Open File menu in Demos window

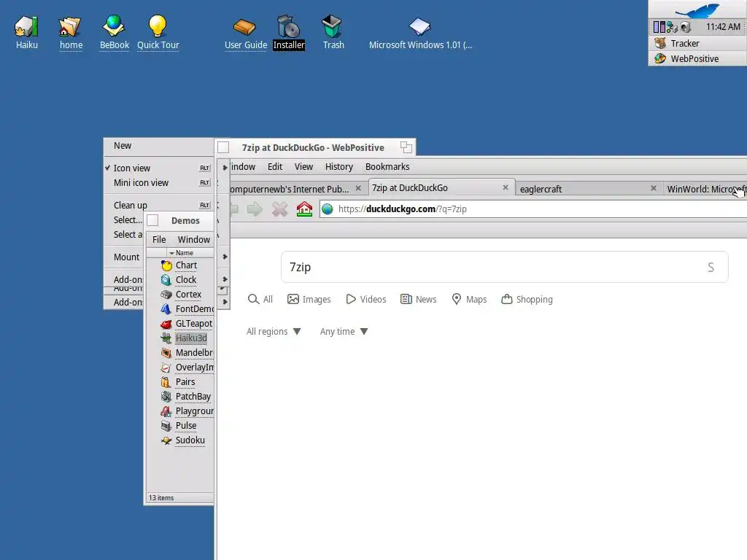(159, 239)
